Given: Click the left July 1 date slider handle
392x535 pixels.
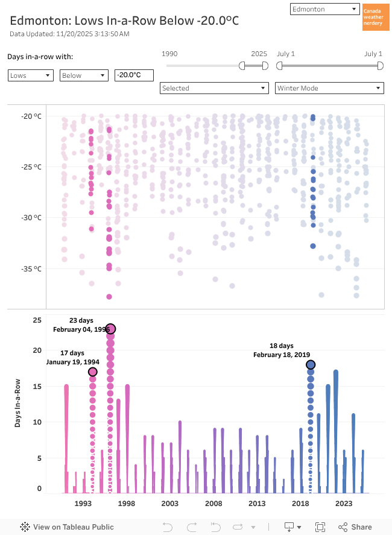Looking at the screenshot, I should click(278, 66).
